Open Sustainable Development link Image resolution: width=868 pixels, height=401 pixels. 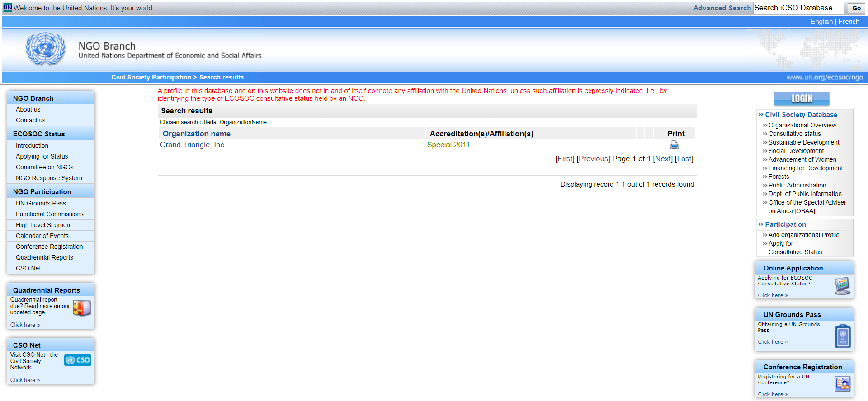(804, 142)
